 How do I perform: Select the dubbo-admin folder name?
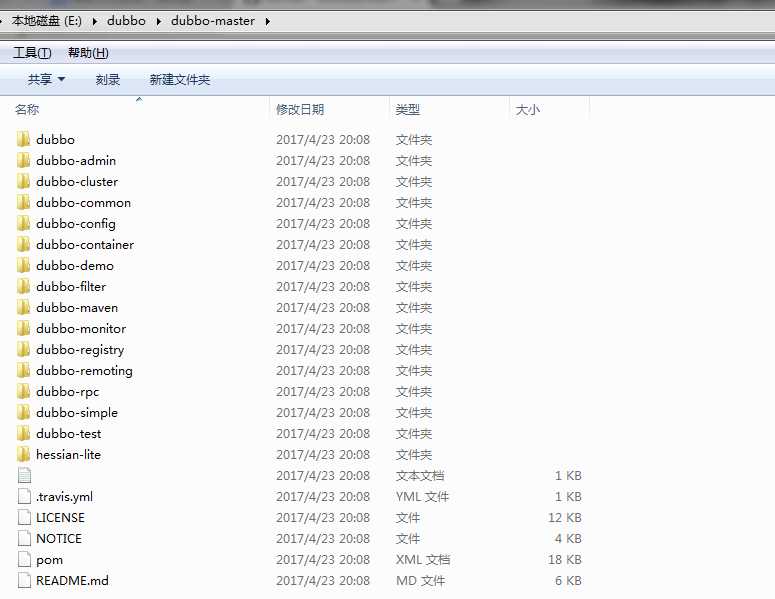click(76, 161)
